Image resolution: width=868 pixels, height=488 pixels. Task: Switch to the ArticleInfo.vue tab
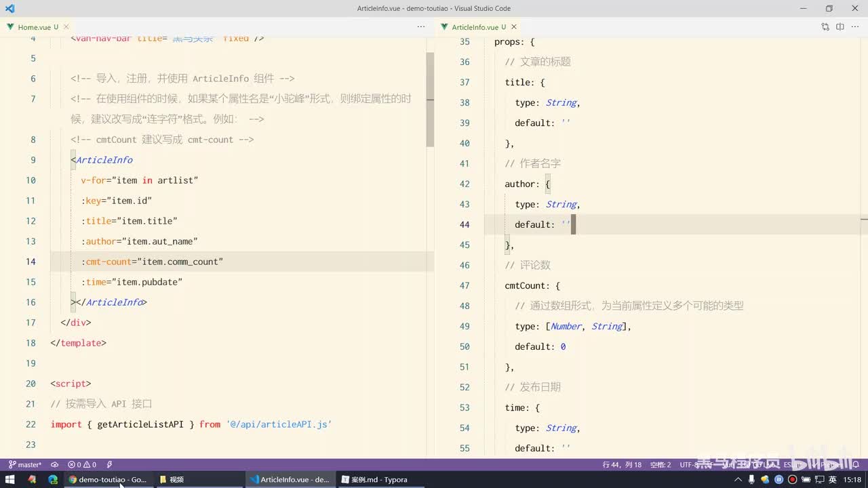pos(479,27)
